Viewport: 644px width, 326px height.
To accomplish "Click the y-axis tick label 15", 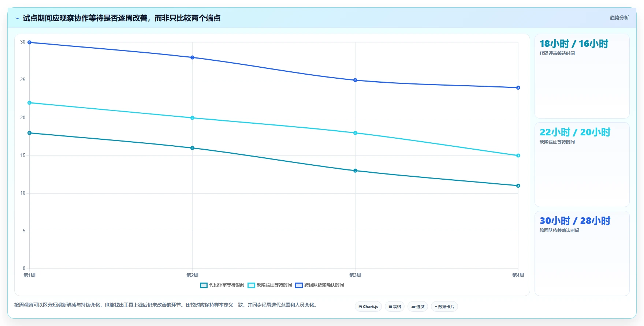I will click(23, 155).
